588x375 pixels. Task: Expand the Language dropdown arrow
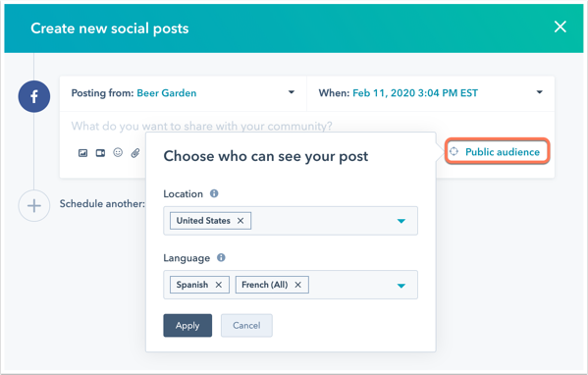[x=401, y=286]
